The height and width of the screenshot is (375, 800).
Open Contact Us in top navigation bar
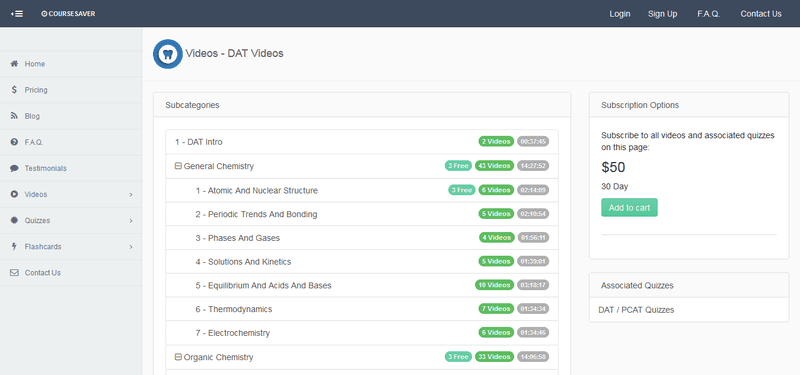click(761, 14)
